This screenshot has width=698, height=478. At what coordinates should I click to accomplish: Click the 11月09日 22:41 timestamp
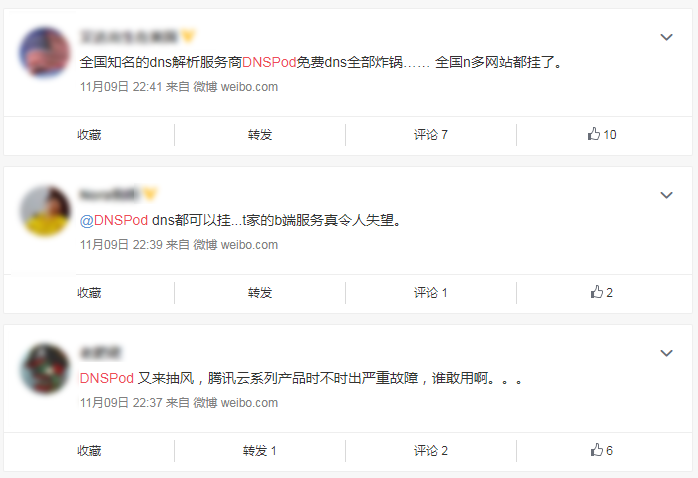point(121,86)
